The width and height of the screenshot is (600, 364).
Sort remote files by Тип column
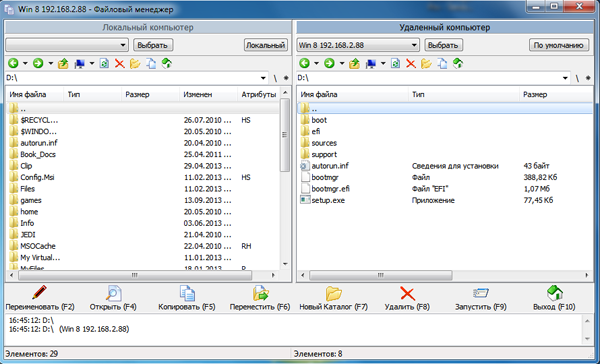coord(464,94)
